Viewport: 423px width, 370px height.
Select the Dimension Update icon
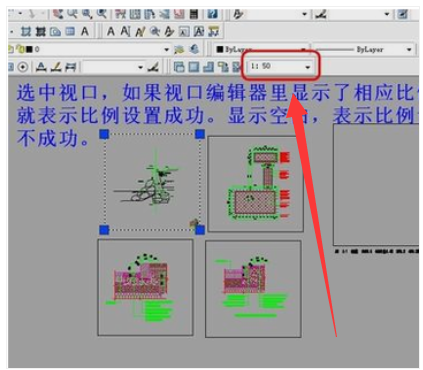click(x=70, y=67)
